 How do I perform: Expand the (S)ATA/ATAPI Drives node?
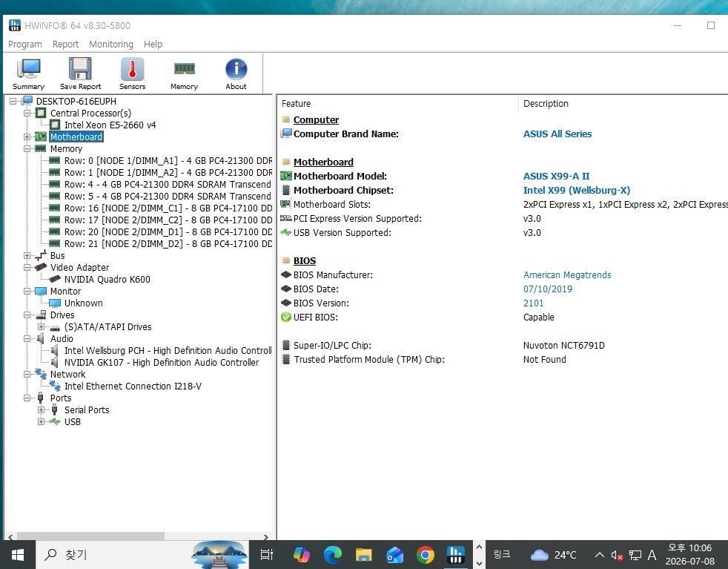[x=41, y=327]
